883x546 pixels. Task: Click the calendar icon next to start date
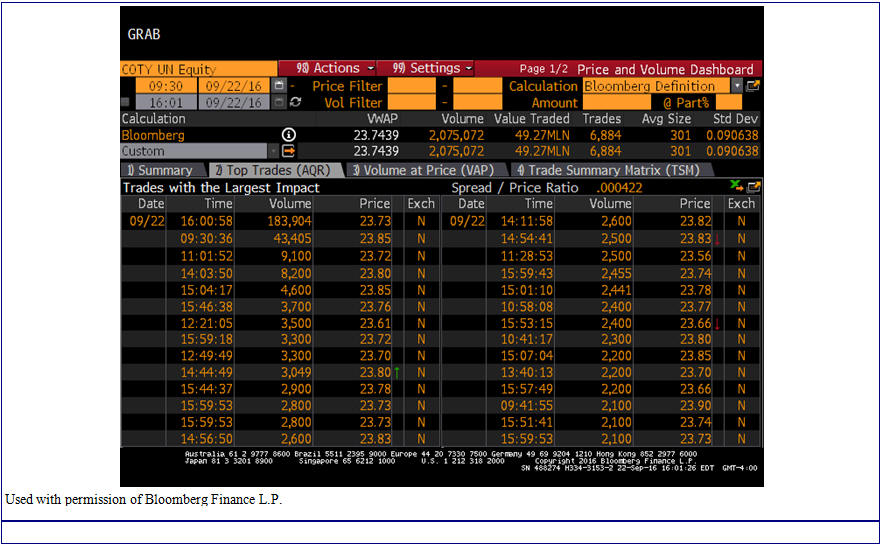coord(278,86)
